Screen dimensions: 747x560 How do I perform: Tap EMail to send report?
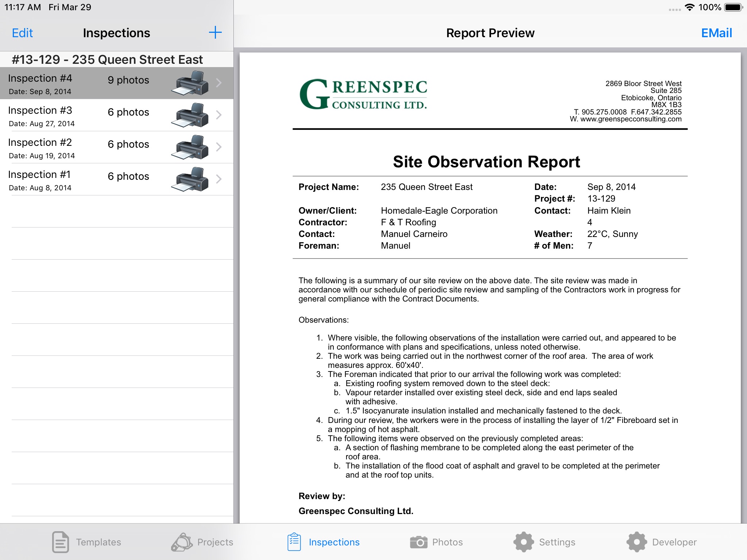coord(716,33)
